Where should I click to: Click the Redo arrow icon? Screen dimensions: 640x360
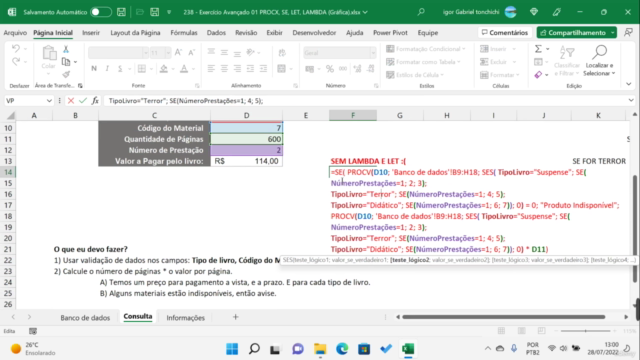(16, 61)
